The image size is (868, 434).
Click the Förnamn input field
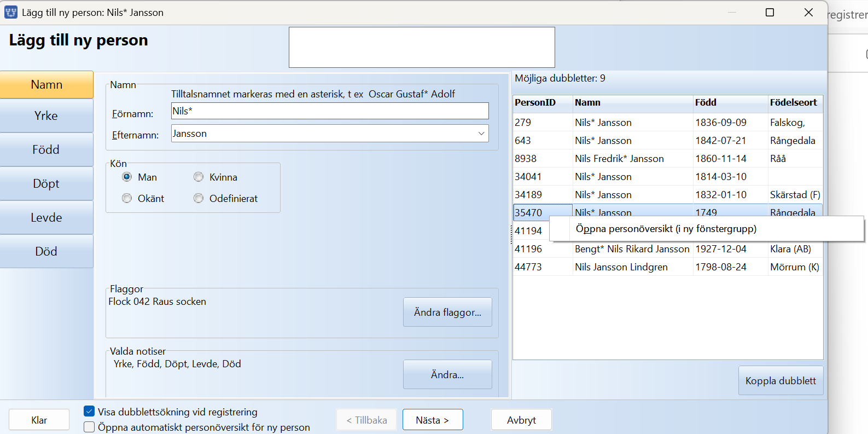pyautogui.click(x=330, y=111)
